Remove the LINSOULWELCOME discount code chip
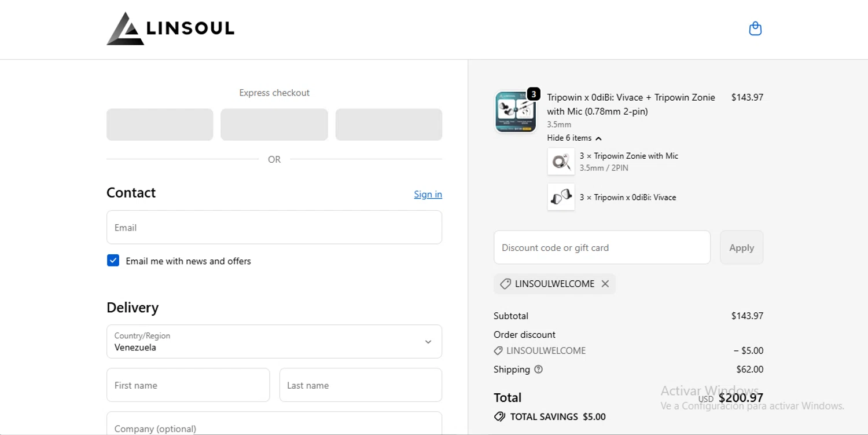The image size is (868, 435). 605,284
